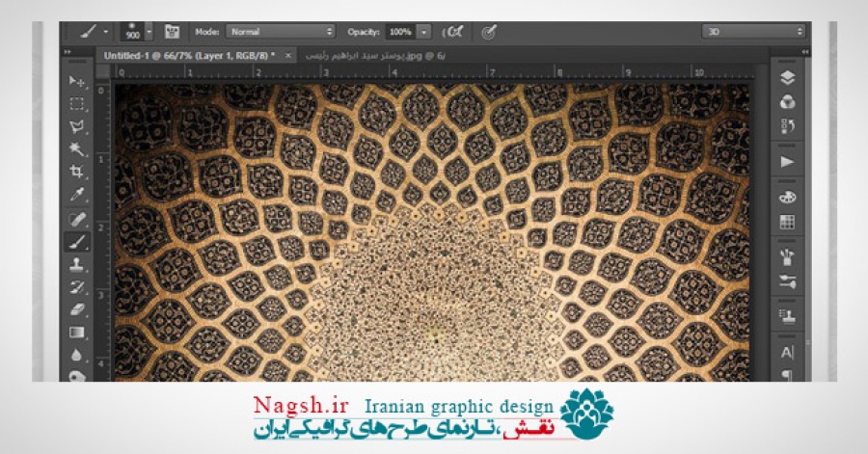The image size is (868, 454).
Task: Open the Character panel icon
Action: pyautogui.click(x=787, y=352)
